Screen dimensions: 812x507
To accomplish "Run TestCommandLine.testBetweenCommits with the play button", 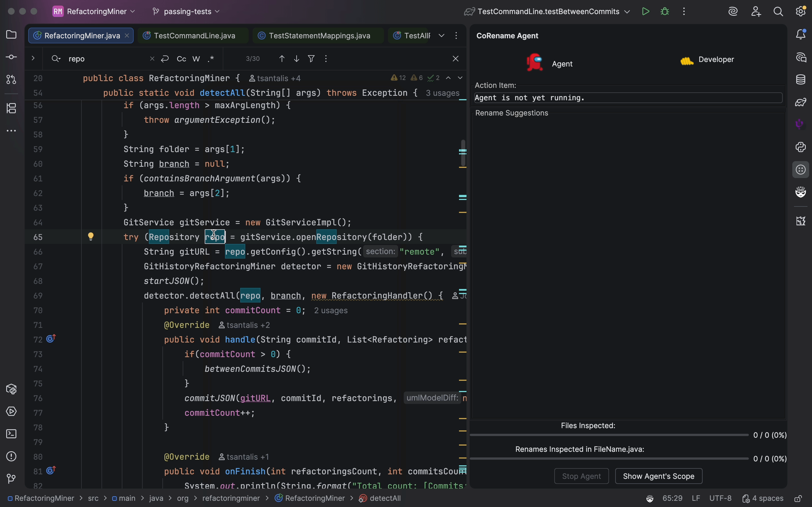I will [x=646, y=11].
